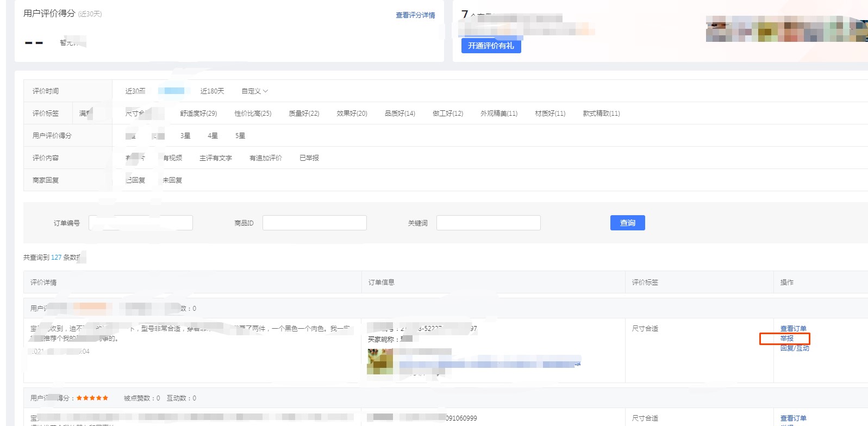Filter reviews by 有视频
Screen dimensions: 868x426
[x=172, y=158]
